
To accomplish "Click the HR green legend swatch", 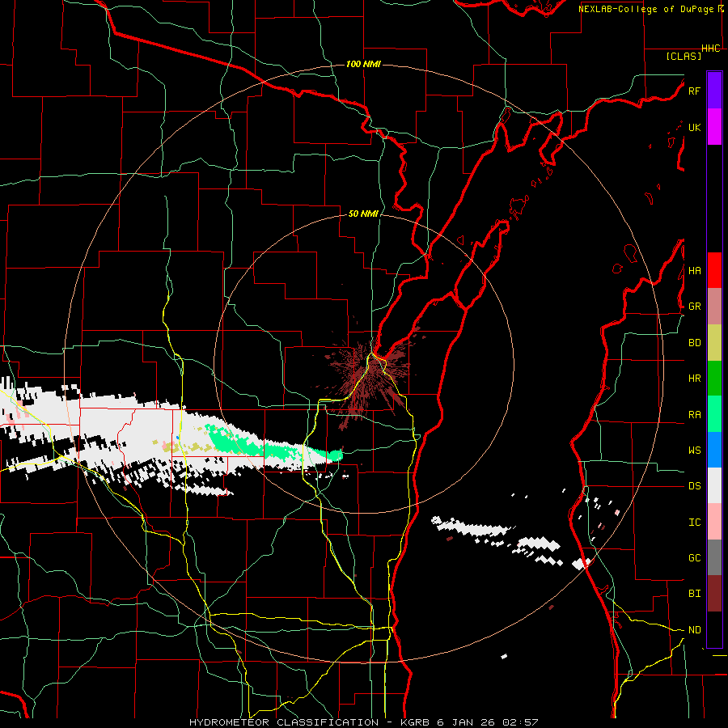I will pyautogui.click(x=714, y=378).
